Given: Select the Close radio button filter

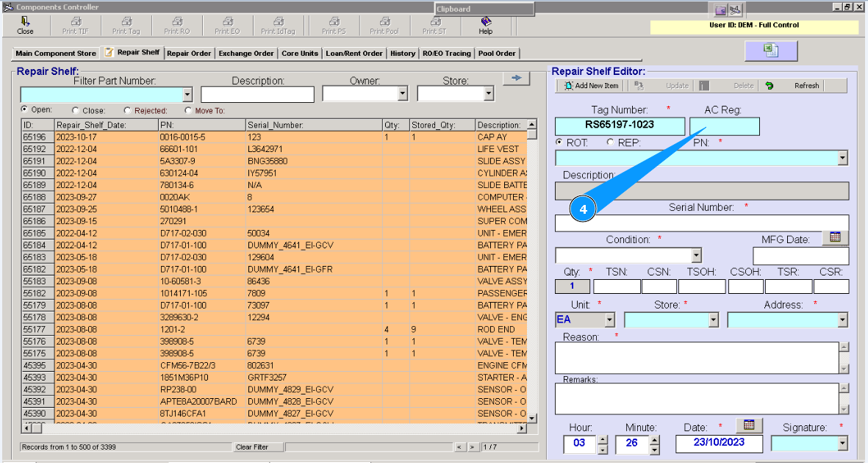Looking at the screenshot, I should coord(76,110).
